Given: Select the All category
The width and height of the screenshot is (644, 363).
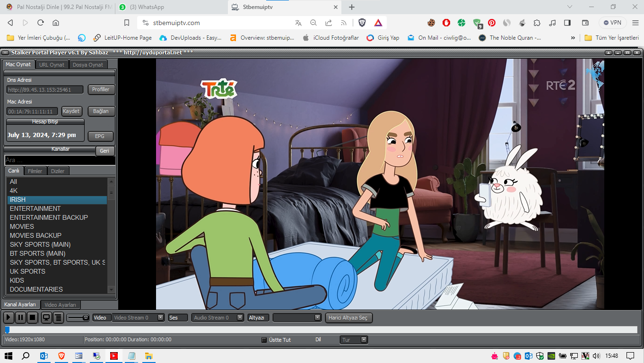Looking at the screenshot, I should coord(57,181).
